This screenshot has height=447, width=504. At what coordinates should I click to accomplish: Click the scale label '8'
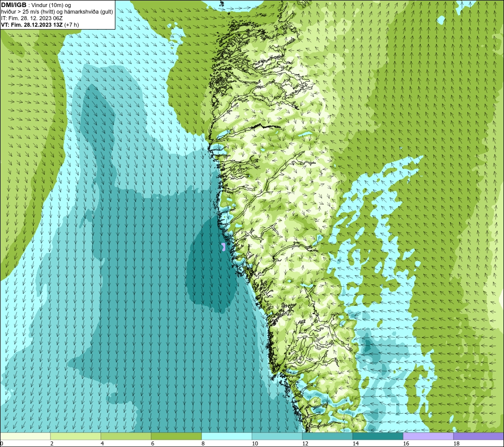[x=203, y=444]
